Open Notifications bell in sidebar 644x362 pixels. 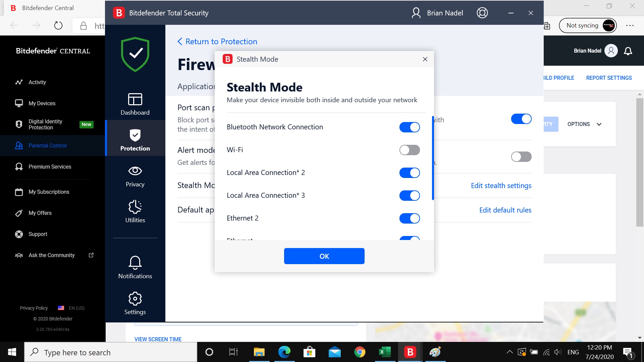[135, 267]
